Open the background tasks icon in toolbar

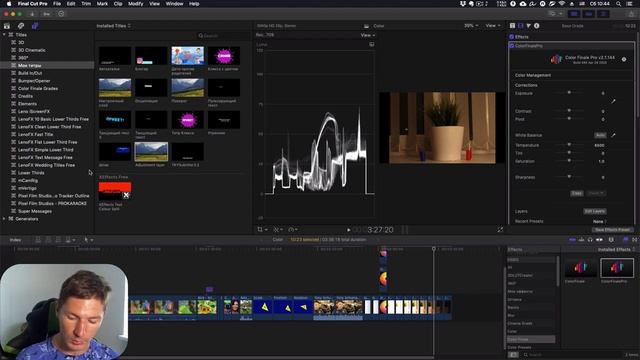(x=61, y=14)
